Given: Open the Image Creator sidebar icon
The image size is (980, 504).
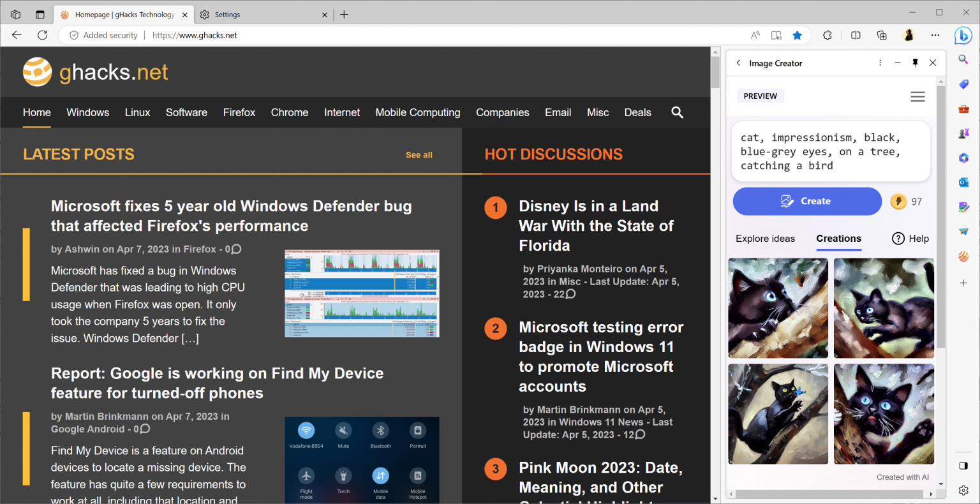Looking at the screenshot, I should (x=963, y=207).
